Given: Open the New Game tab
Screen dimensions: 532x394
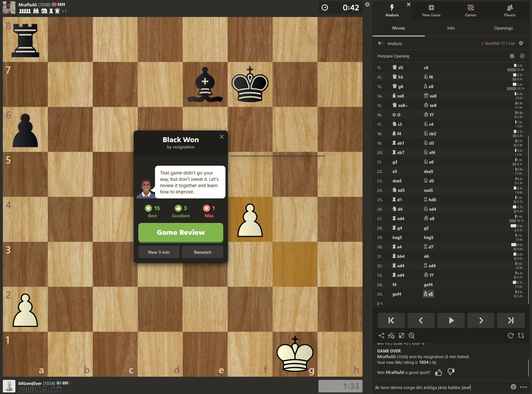Looking at the screenshot, I should click(431, 10).
